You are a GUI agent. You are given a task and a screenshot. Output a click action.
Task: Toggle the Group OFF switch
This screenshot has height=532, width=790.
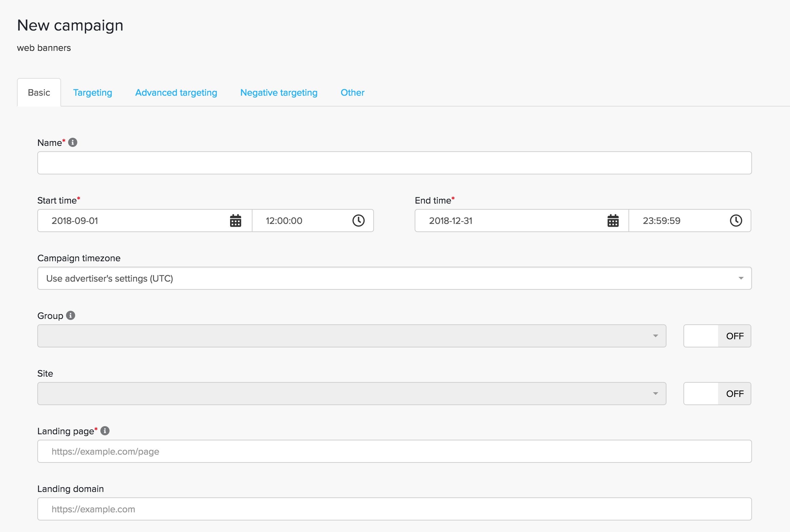(x=717, y=336)
